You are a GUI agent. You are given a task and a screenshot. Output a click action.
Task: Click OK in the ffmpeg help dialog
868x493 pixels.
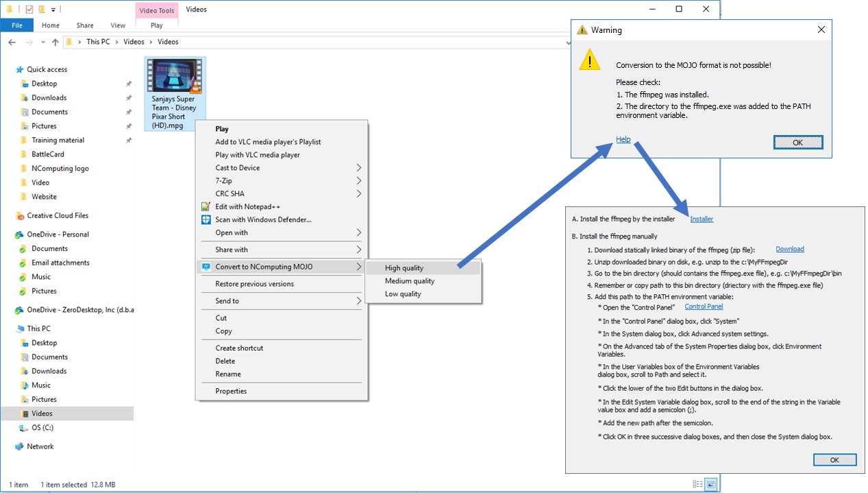pyautogui.click(x=834, y=460)
